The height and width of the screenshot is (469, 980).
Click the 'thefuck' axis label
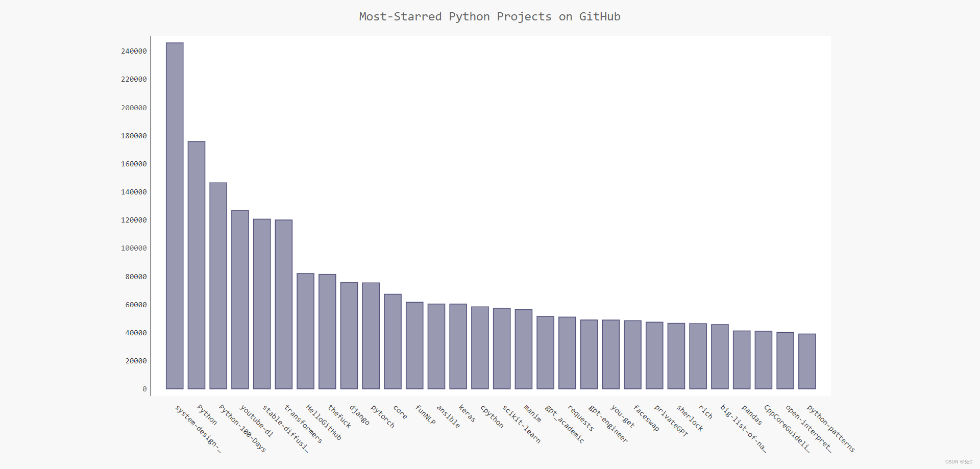pos(339,416)
